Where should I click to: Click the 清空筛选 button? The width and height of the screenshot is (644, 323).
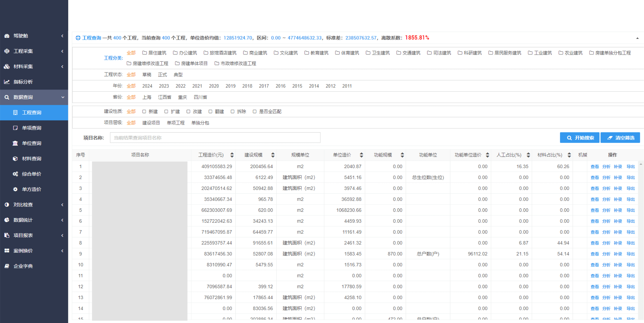(x=620, y=138)
